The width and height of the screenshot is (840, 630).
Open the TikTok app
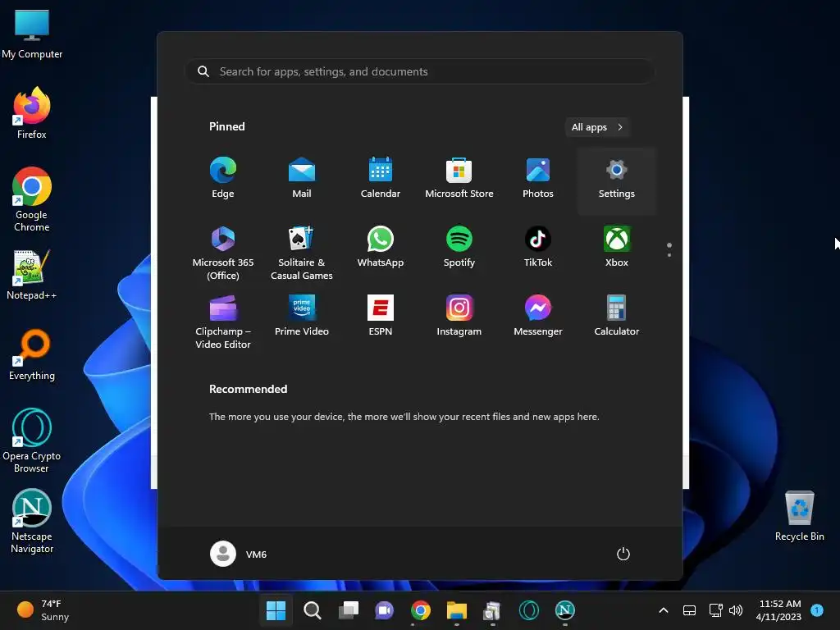(x=538, y=248)
